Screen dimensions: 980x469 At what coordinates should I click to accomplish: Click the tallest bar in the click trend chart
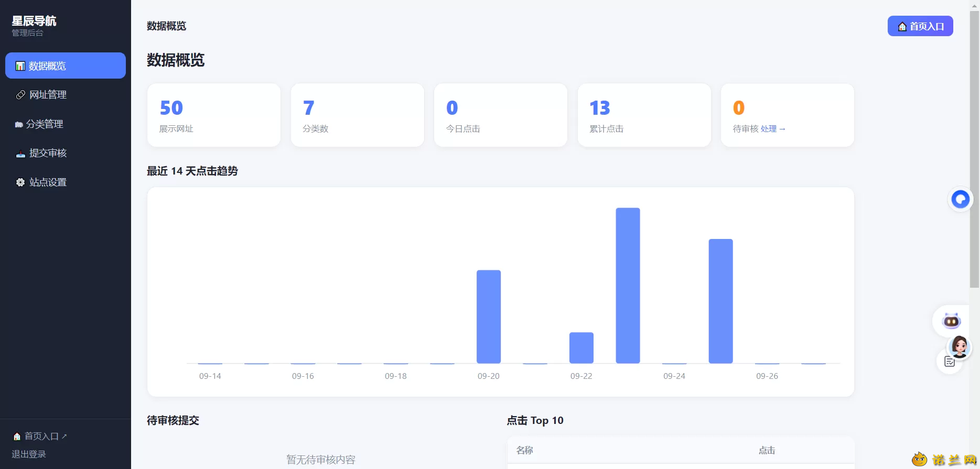click(628, 286)
